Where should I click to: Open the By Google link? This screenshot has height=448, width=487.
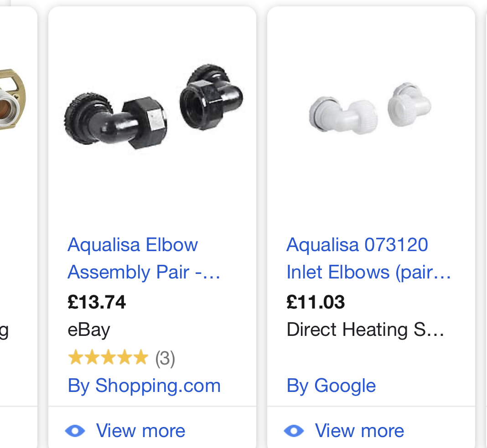point(331,386)
